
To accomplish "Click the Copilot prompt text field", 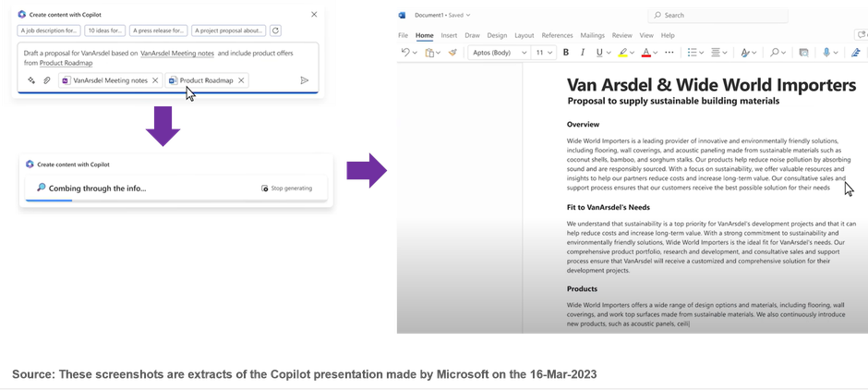I will 168,57.
